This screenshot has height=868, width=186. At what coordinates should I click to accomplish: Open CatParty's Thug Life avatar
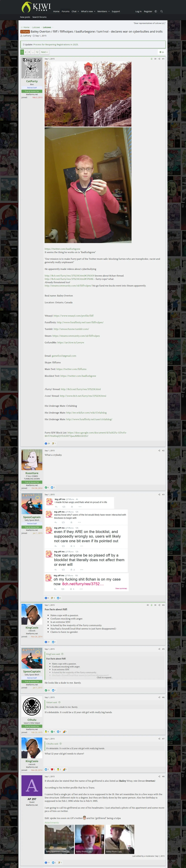point(32,68)
